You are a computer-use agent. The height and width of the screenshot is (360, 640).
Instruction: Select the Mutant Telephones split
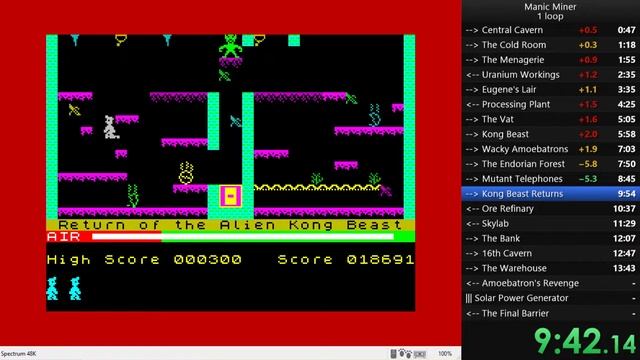point(551,179)
